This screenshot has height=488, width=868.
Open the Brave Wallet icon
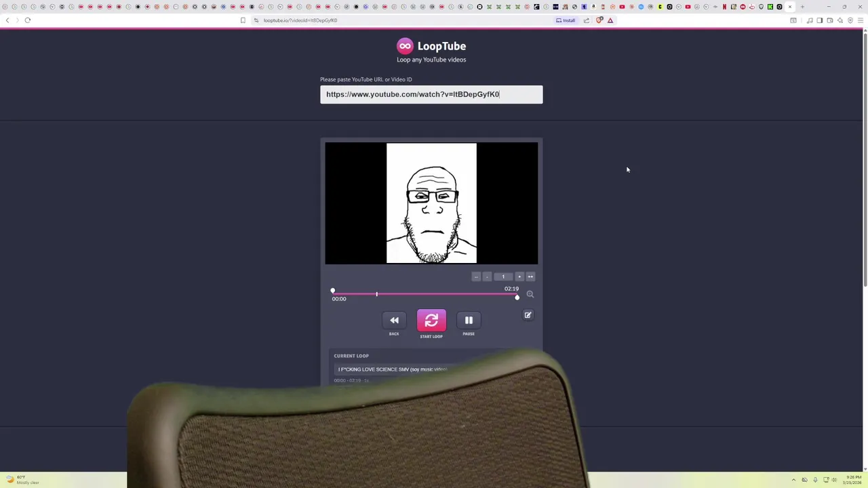pos(830,20)
